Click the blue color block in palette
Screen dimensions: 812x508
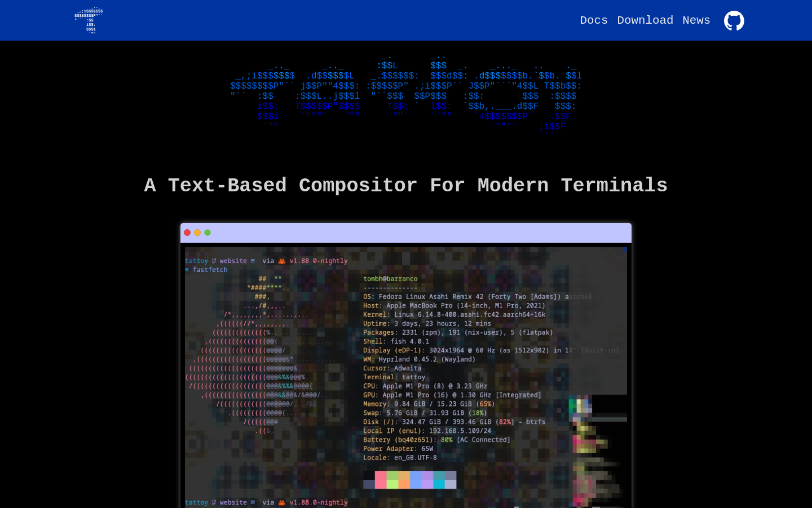click(416, 480)
